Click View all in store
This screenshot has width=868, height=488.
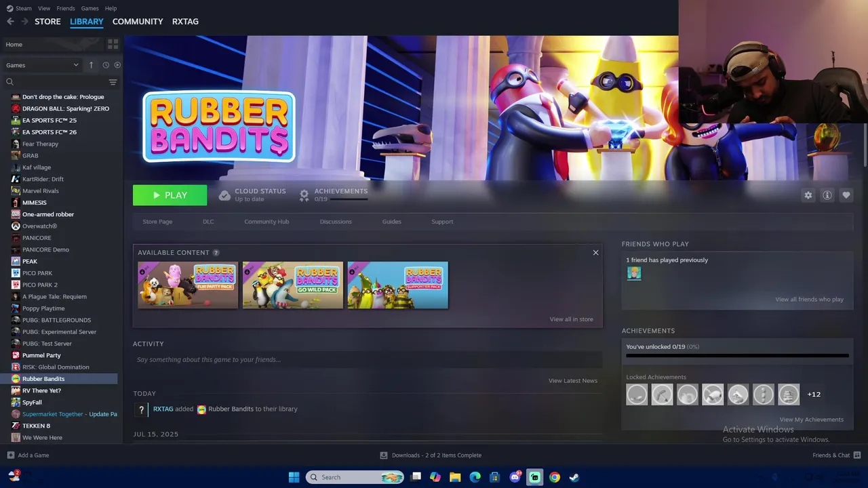point(571,319)
